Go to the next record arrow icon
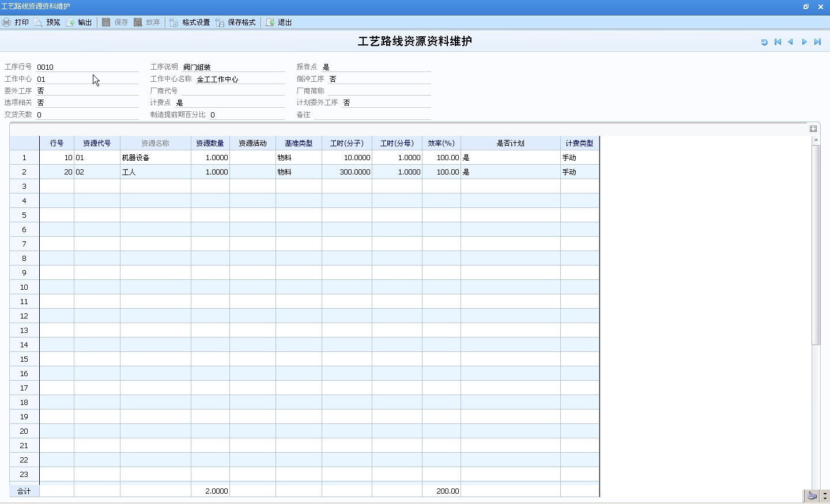This screenshot has width=830, height=504. (804, 42)
